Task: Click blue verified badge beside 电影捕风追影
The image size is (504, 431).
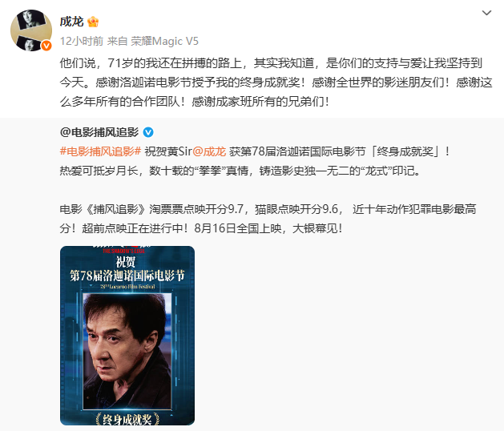Action: (148, 132)
